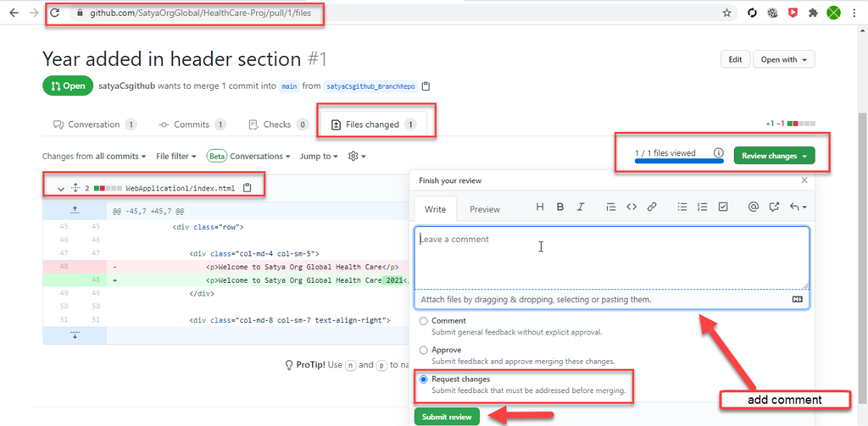This screenshot has width=868, height=426.
Task: Open the browser extensions puzzle icon
Action: pyautogui.click(x=813, y=13)
